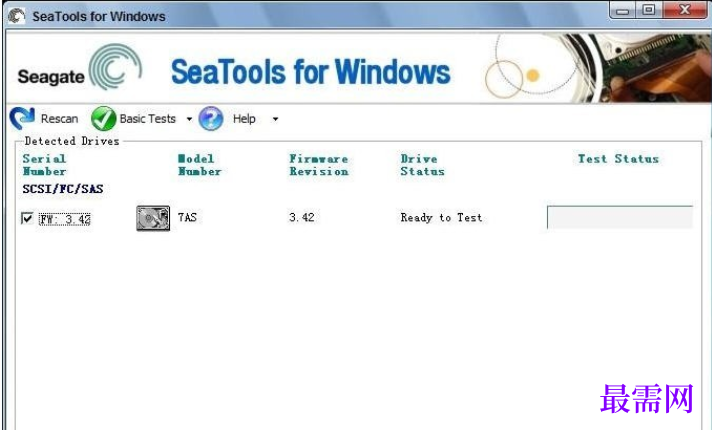Expand the Basic Tests dropdown arrow

click(189, 119)
